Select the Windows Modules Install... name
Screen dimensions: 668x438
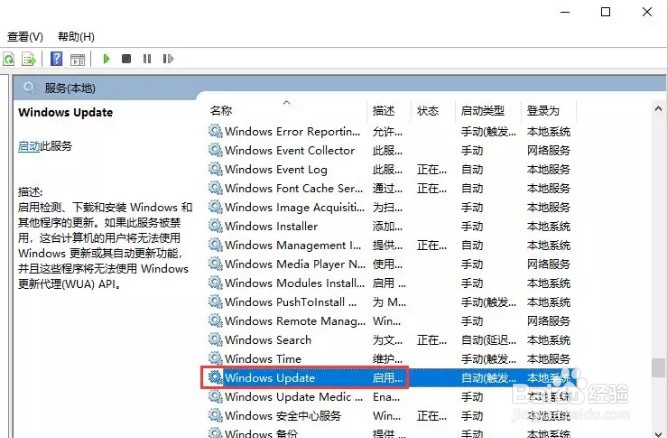tap(295, 283)
